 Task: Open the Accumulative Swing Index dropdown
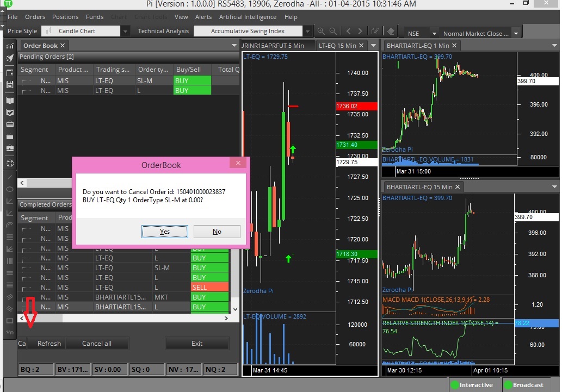point(307,31)
